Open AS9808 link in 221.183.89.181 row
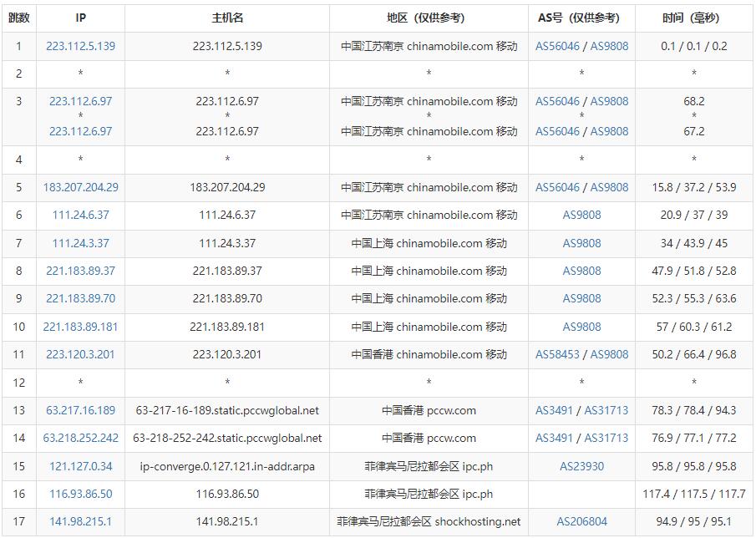 (x=582, y=327)
